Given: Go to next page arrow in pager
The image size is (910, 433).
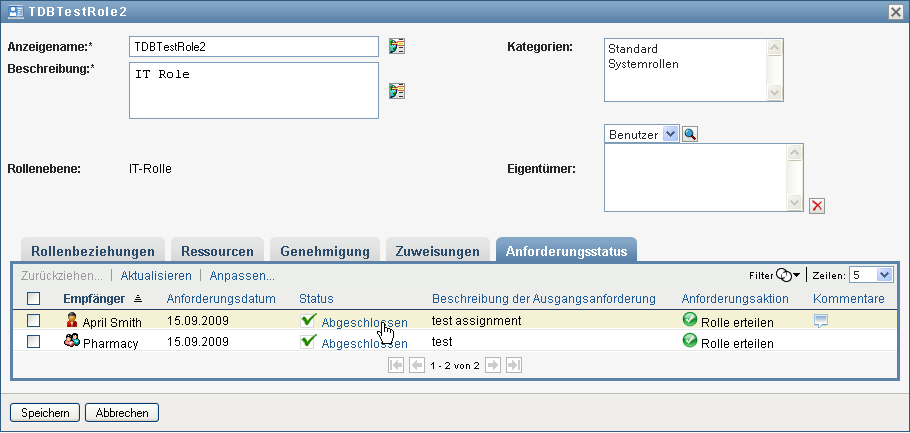Looking at the screenshot, I should 493,366.
